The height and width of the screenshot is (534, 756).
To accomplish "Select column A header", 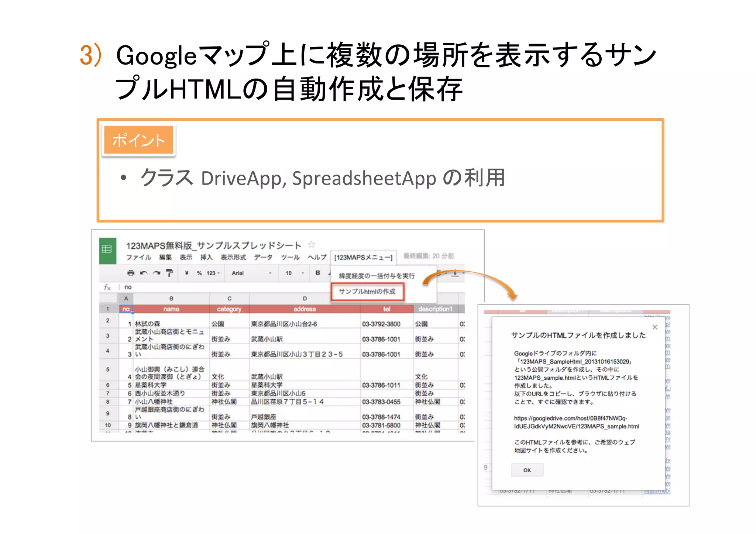I will coord(126,298).
